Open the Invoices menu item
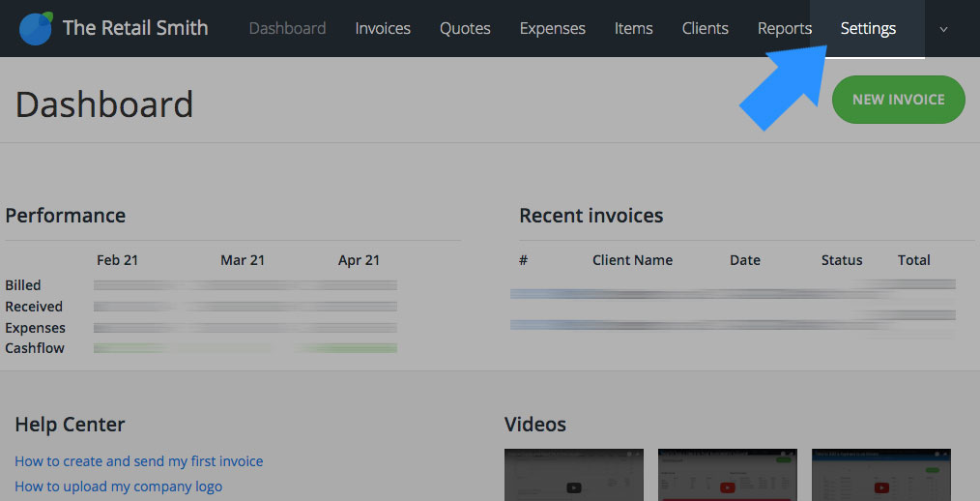Viewport: 980px width, 501px height. [383, 28]
